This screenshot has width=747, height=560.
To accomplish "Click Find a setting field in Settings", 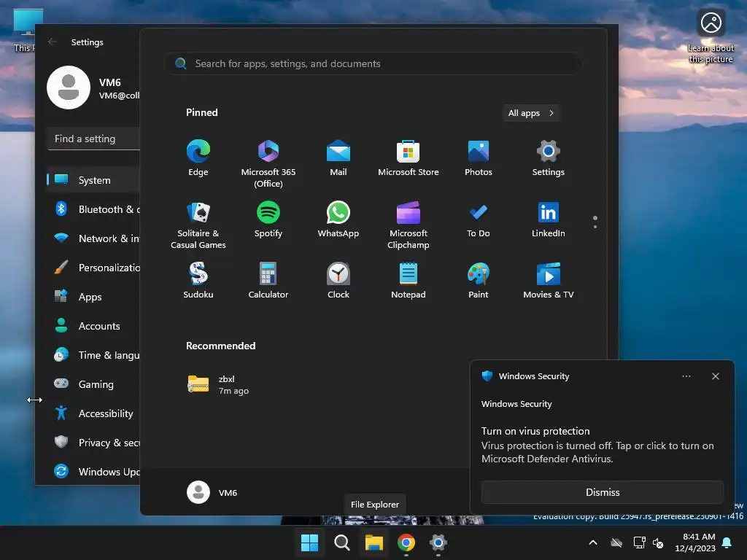I will [94, 139].
